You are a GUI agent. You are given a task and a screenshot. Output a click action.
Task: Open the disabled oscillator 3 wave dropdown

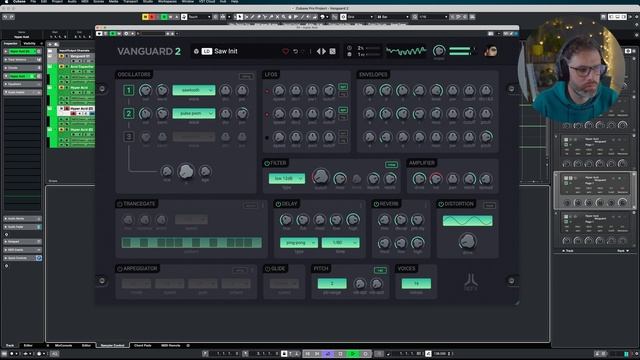[193, 137]
